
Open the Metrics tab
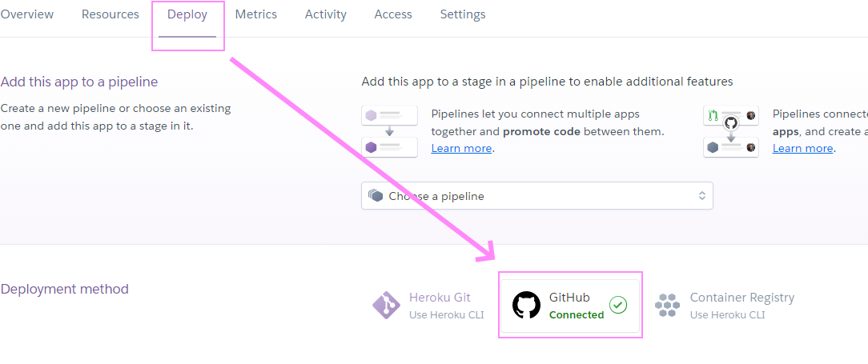256,14
